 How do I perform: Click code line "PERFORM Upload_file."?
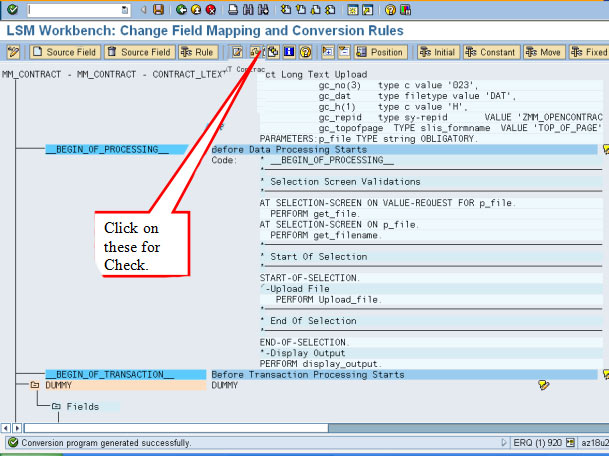(x=329, y=300)
